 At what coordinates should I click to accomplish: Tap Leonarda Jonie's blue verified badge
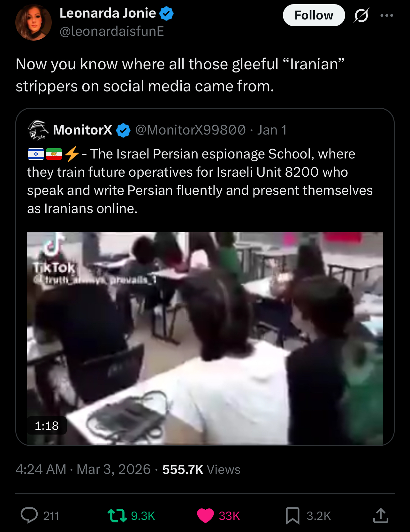tap(166, 13)
